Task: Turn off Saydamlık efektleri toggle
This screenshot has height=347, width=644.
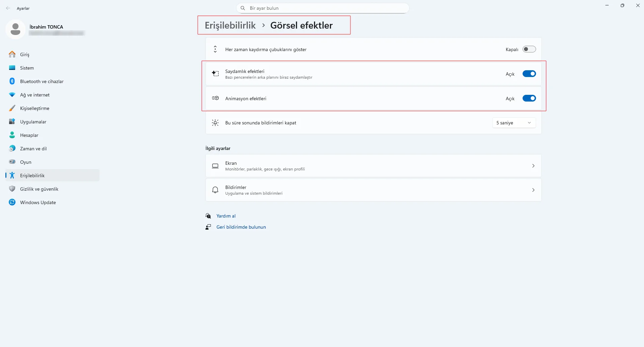Action: (529, 74)
